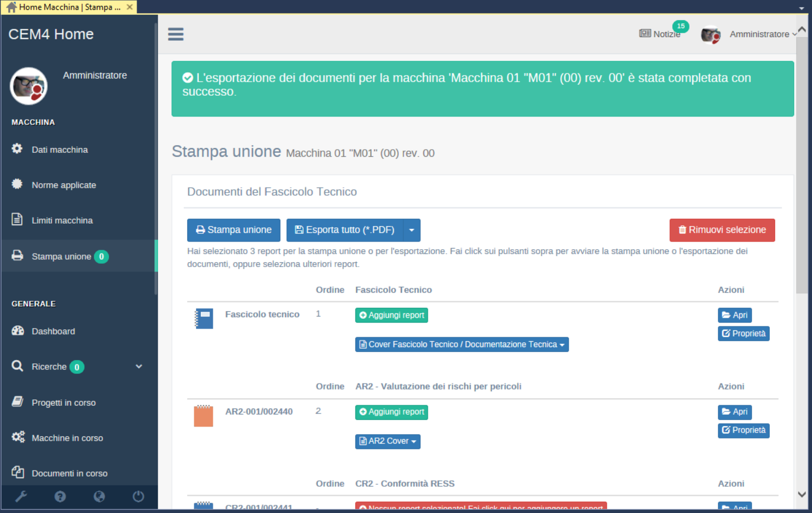Expand the Esporta tutto dropdown arrow

tap(411, 230)
